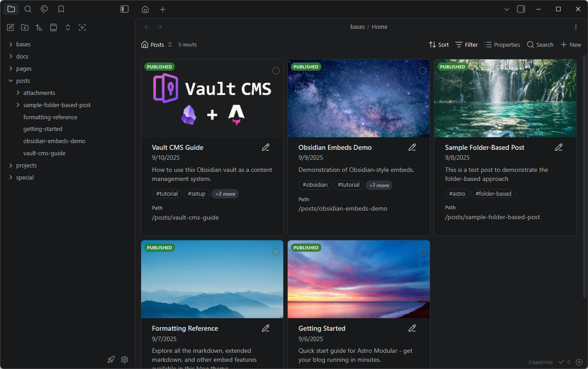Open the search panel in the sidebar
588x369 pixels.
click(28, 9)
